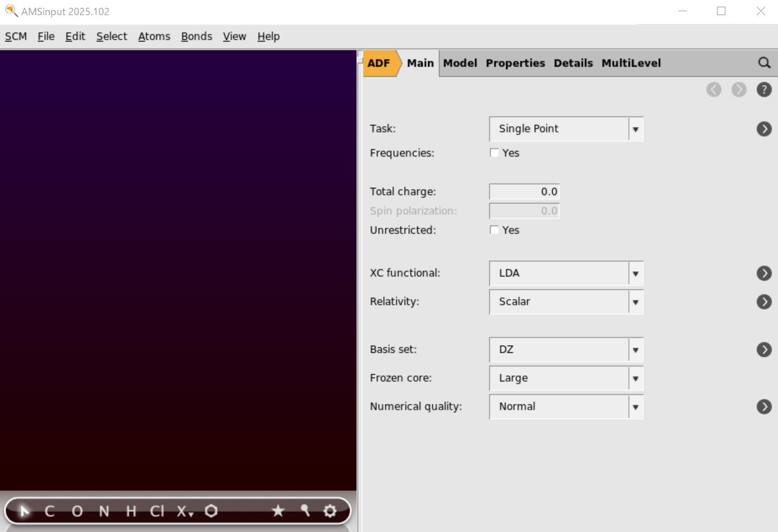This screenshot has height=532, width=778.
Task: Open the gear settings tool
Action: (x=330, y=511)
